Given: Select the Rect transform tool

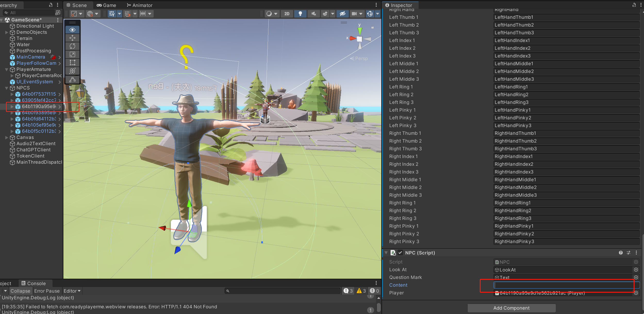Looking at the screenshot, I should coord(72,63).
